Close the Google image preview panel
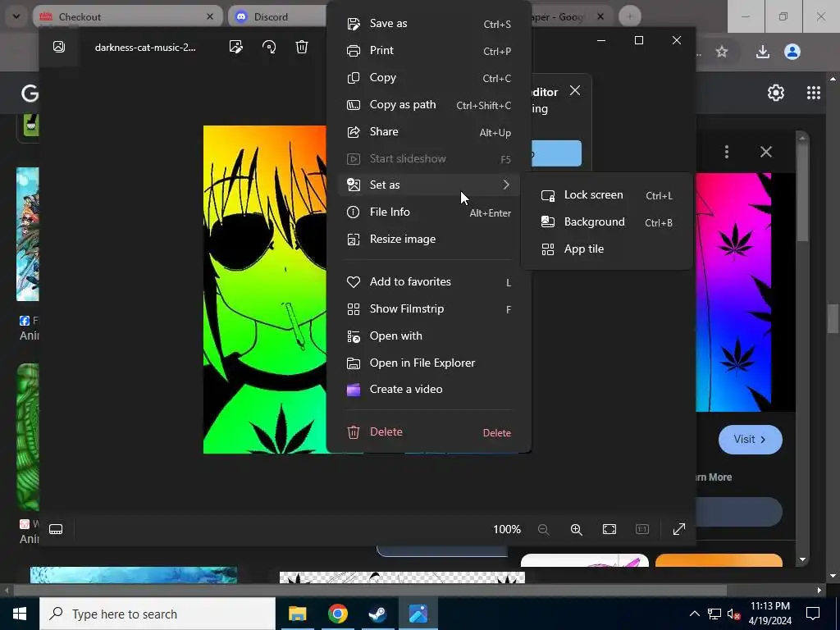This screenshot has height=630, width=840. click(x=766, y=152)
